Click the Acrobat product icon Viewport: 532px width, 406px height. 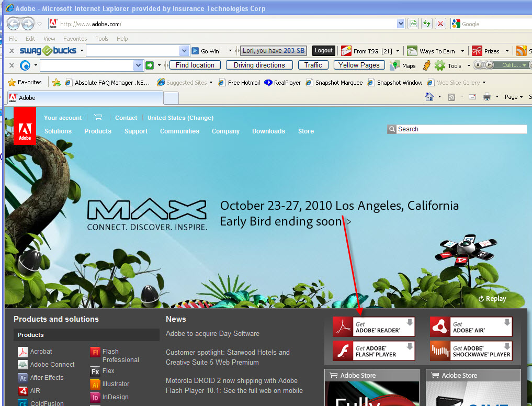coord(22,352)
